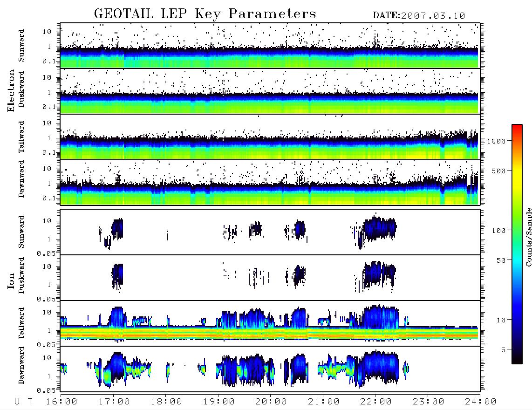Click the Electron "Dawnward" panel label
This screenshot has height=410, width=532.
tap(21, 179)
